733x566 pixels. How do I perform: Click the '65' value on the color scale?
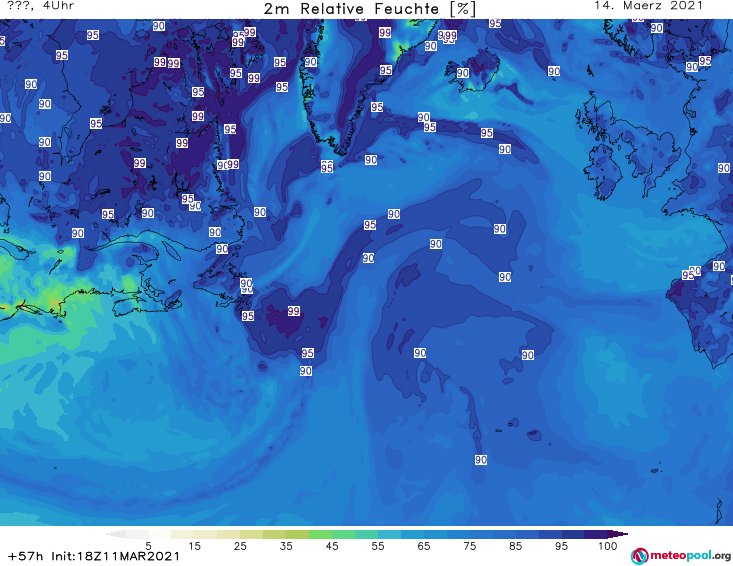click(x=424, y=546)
